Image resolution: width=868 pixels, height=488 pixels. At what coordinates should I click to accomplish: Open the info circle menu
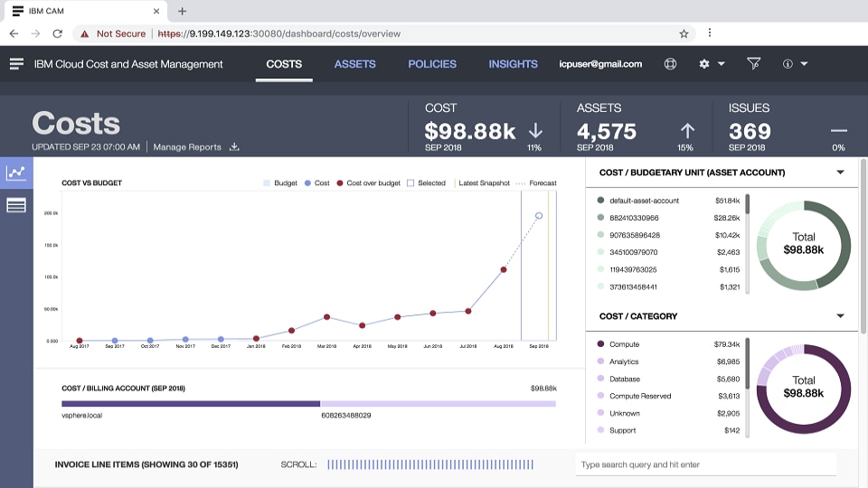788,63
